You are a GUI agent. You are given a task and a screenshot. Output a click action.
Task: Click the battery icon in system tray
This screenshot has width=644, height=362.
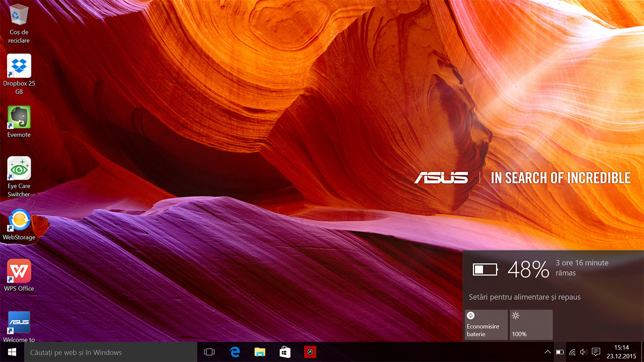click(560, 352)
